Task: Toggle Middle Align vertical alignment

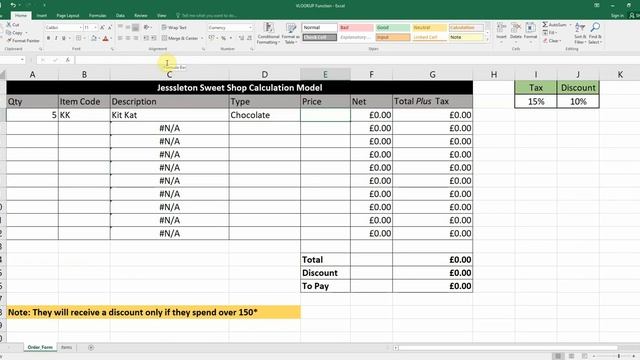Action: (128, 27)
